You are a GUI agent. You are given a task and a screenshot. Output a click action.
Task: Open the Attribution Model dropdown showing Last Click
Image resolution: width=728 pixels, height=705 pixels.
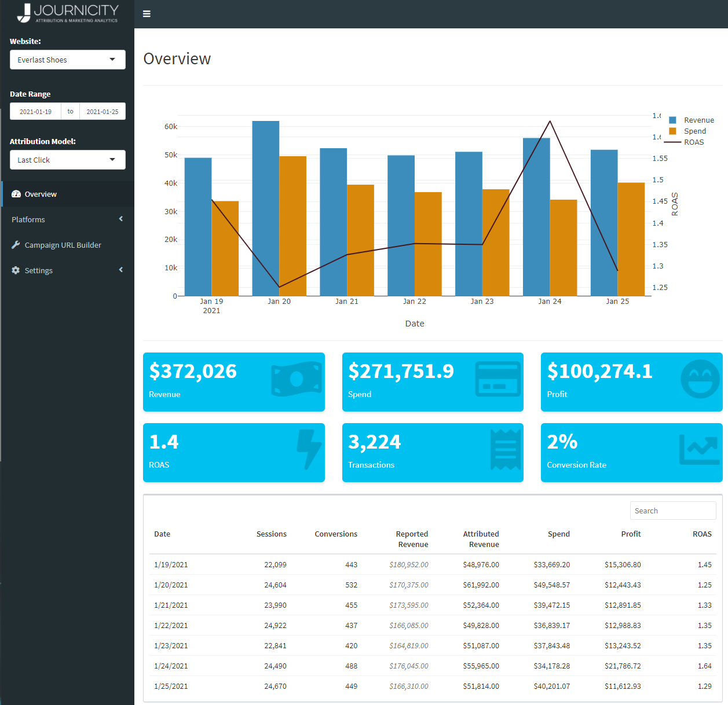[68, 160]
